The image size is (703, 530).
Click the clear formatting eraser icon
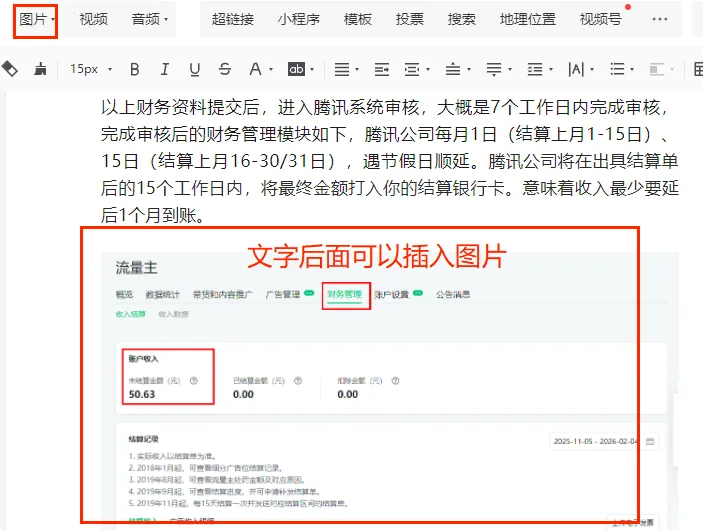(x=10, y=69)
